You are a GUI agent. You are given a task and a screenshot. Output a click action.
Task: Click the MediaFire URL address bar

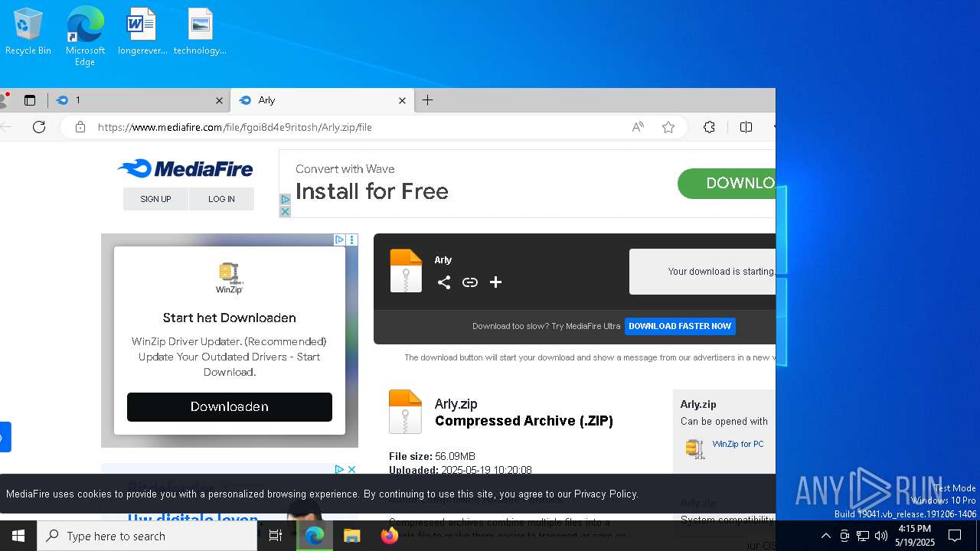pyautogui.click(x=360, y=127)
